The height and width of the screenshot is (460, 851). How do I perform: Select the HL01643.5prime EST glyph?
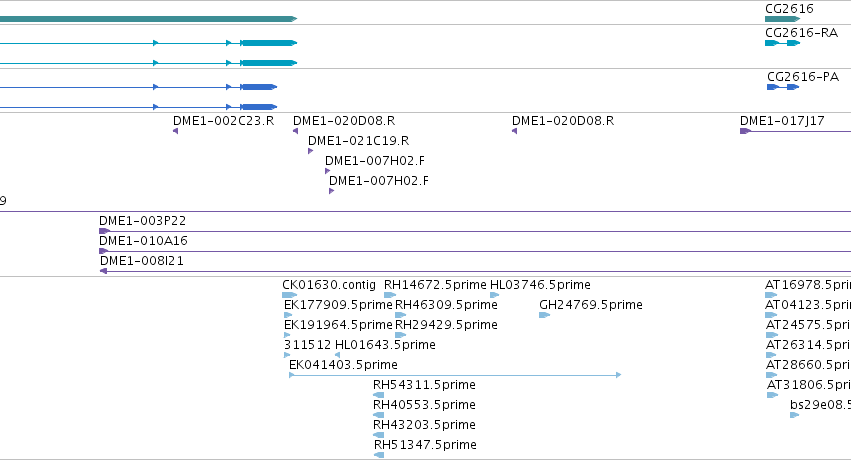(338, 355)
